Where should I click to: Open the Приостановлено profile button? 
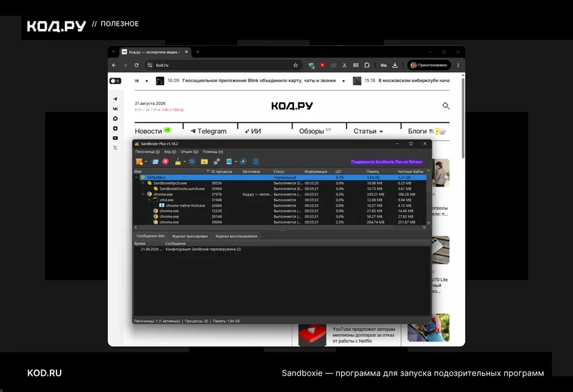(429, 65)
